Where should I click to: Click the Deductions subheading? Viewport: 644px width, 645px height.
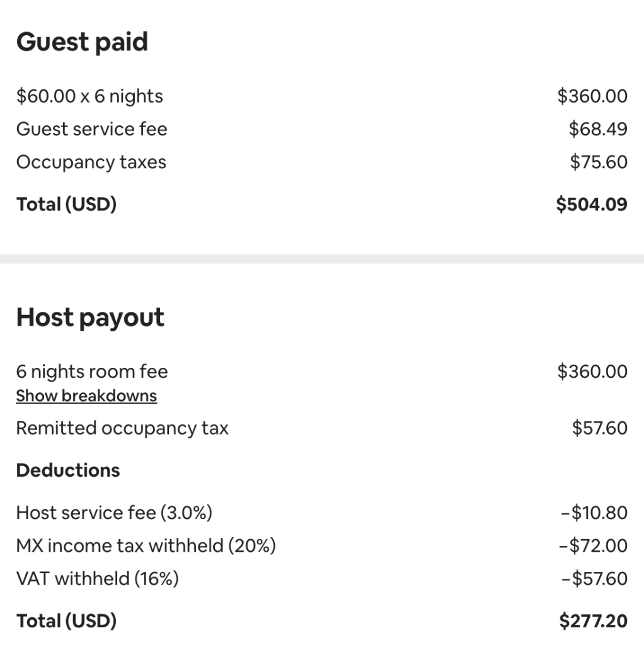[x=68, y=471]
